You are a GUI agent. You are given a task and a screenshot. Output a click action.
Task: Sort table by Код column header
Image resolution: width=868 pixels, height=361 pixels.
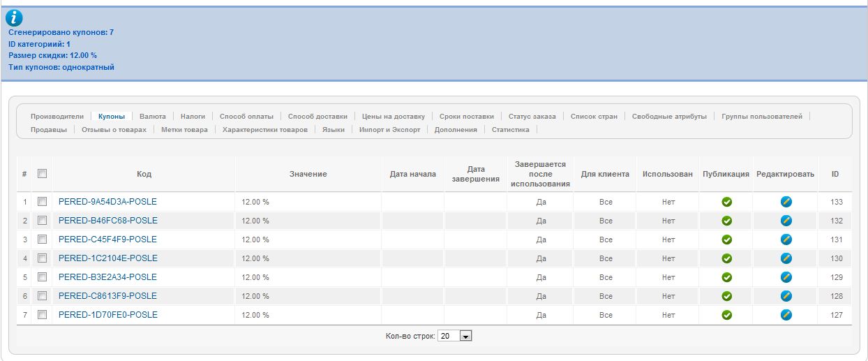point(144,174)
